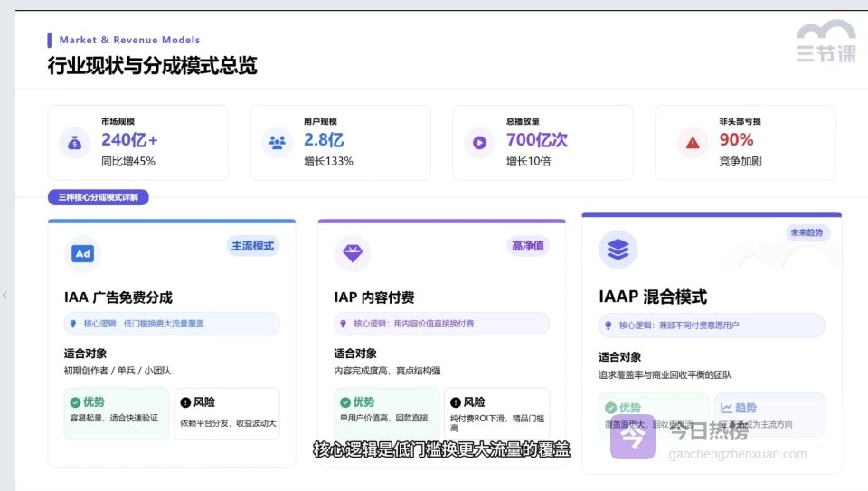Click the 增长10倍 text
Screen dimensions: 868x491
coord(528,162)
